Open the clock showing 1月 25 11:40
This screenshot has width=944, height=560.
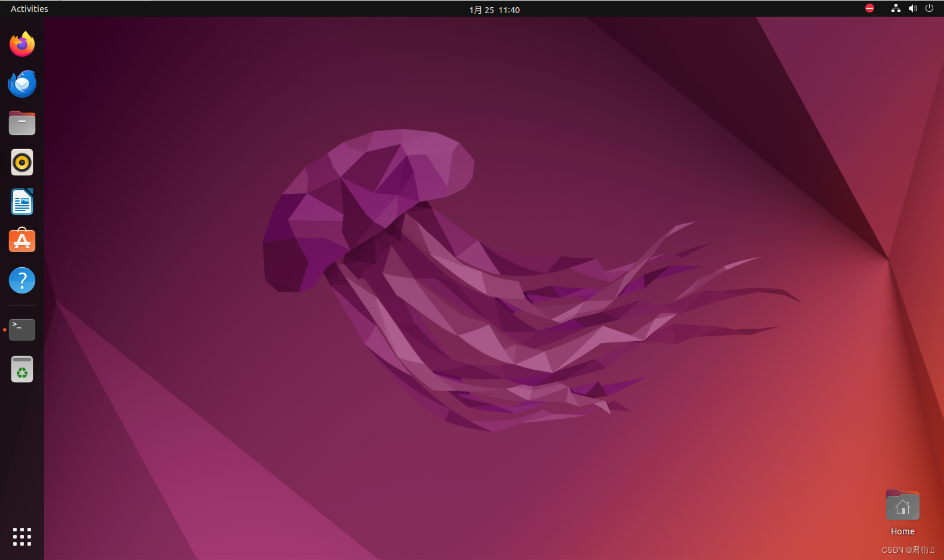coord(494,10)
